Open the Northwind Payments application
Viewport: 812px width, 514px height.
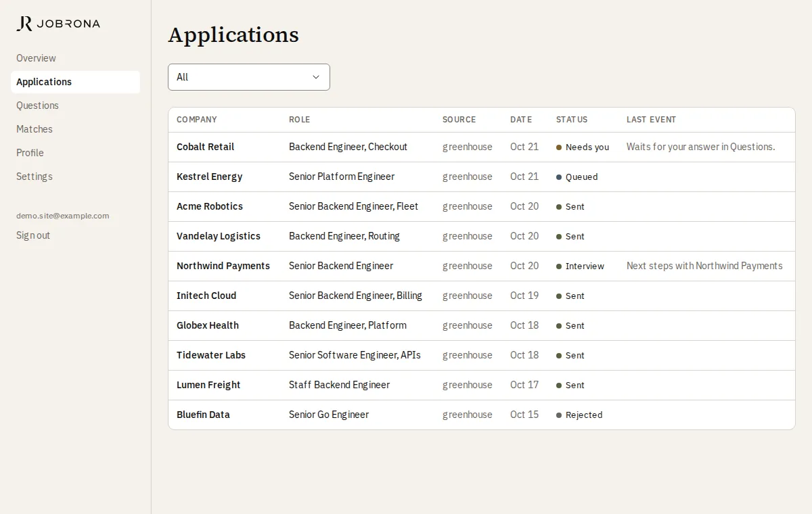point(482,266)
